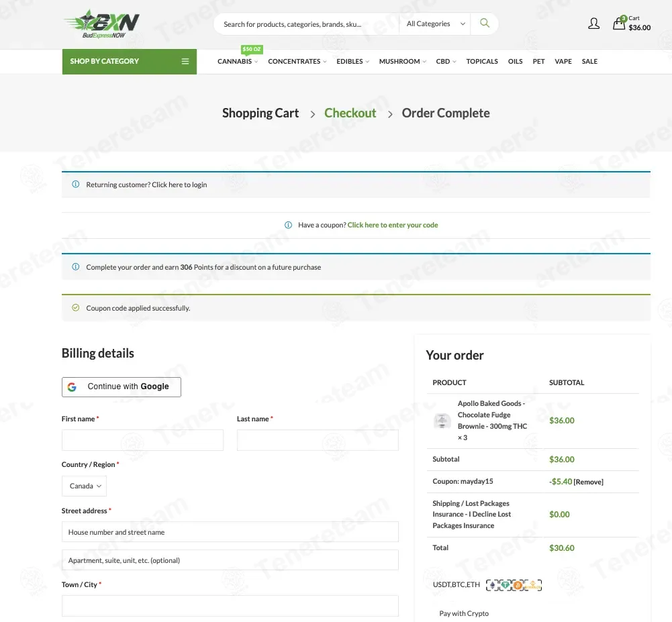Expand the Concentrates menu
672x622 pixels.
pyautogui.click(x=297, y=61)
